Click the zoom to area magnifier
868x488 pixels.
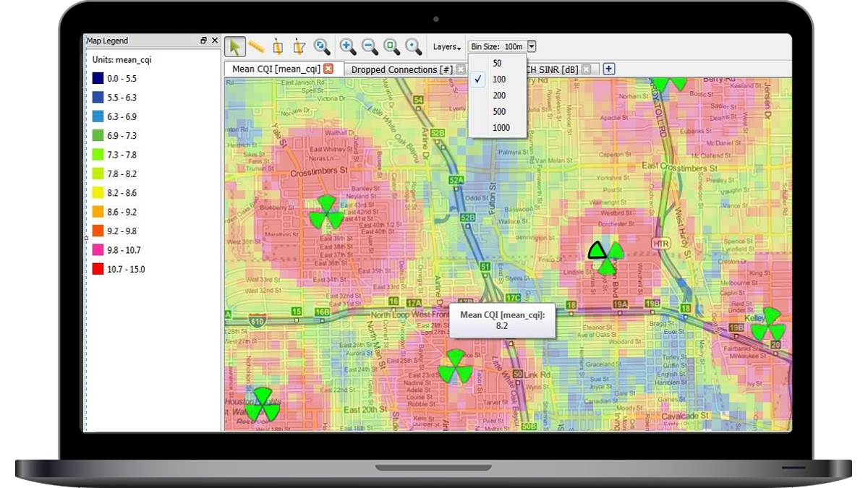click(391, 47)
